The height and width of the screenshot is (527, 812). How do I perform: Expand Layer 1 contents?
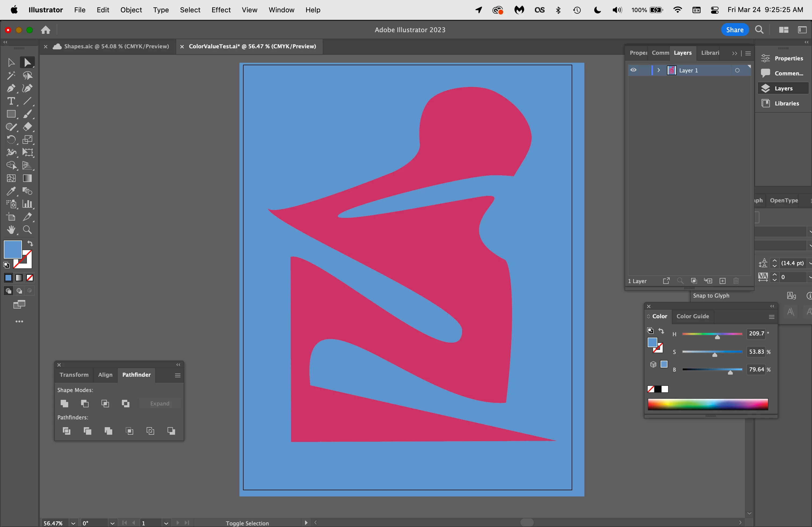659,70
